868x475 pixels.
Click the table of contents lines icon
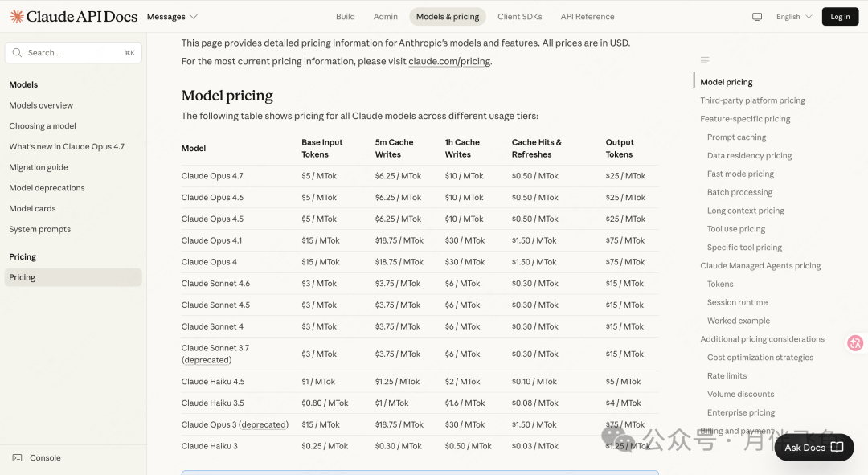pos(705,59)
